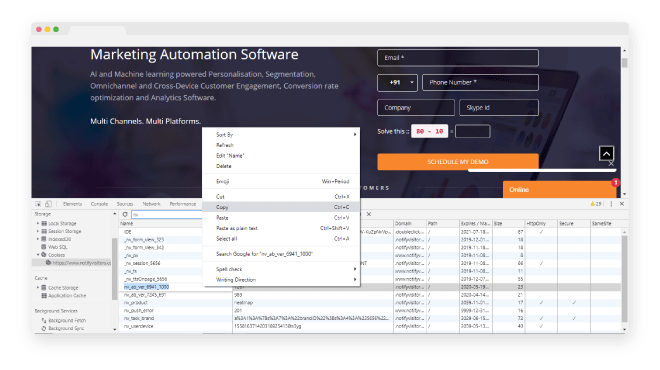This screenshot has height=370, width=660.
Task: Click the warnings count triangle icon
Action: (x=593, y=204)
